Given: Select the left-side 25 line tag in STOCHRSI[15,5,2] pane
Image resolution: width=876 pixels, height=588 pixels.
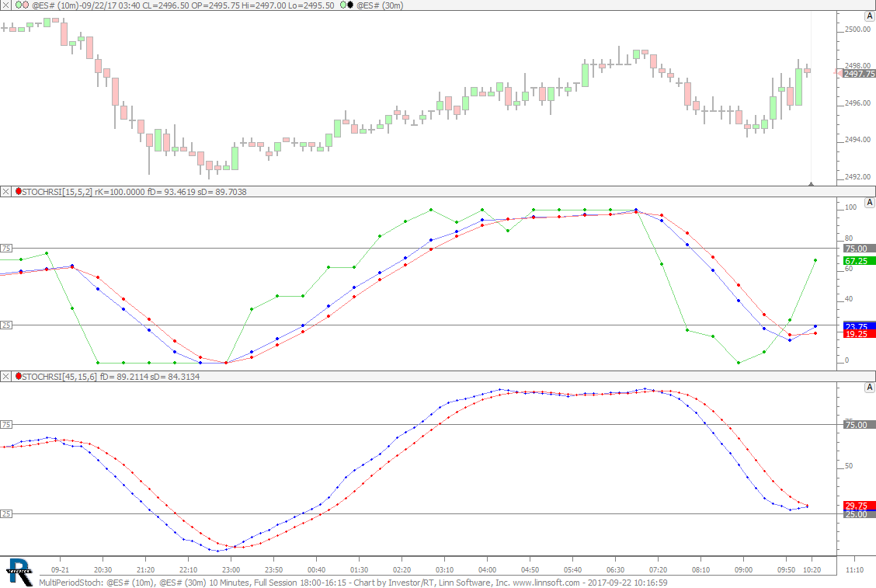Looking at the screenshot, I should 6,325.
